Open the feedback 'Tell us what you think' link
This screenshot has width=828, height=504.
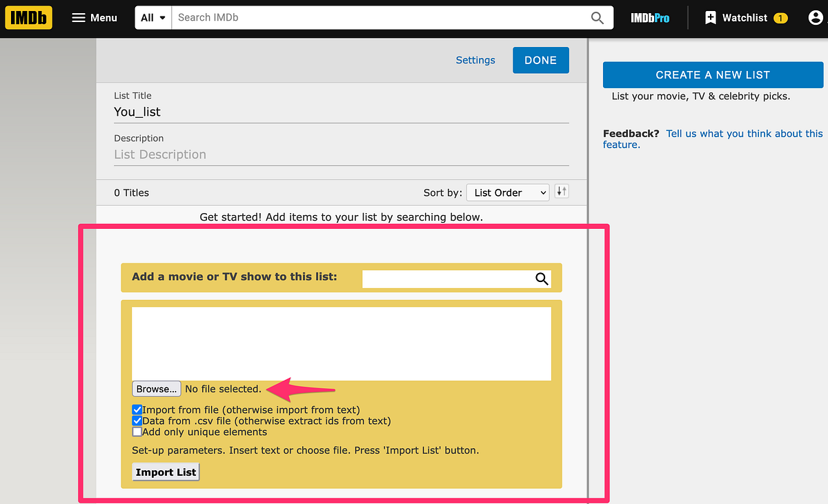[x=744, y=133]
